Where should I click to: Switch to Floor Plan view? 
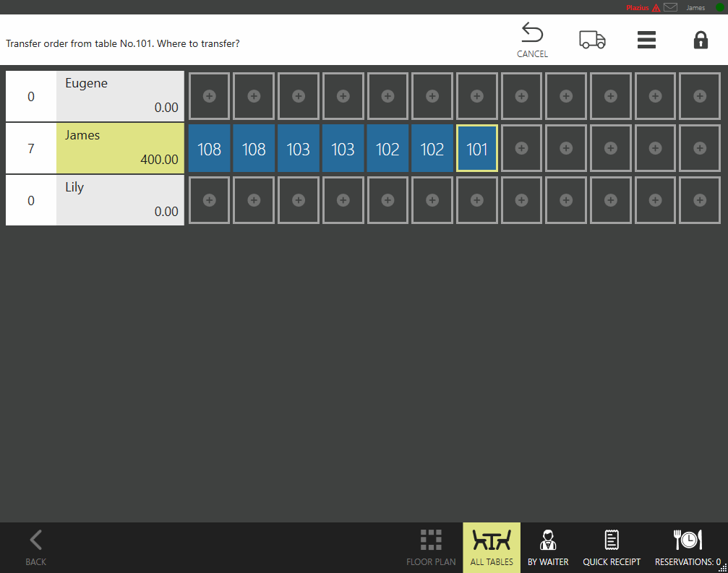click(x=431, y=547)
